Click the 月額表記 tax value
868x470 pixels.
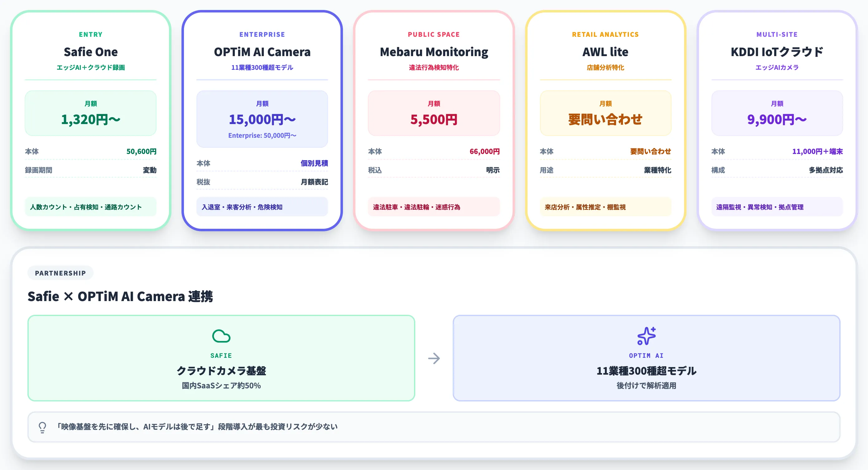(x=314, y=182)
